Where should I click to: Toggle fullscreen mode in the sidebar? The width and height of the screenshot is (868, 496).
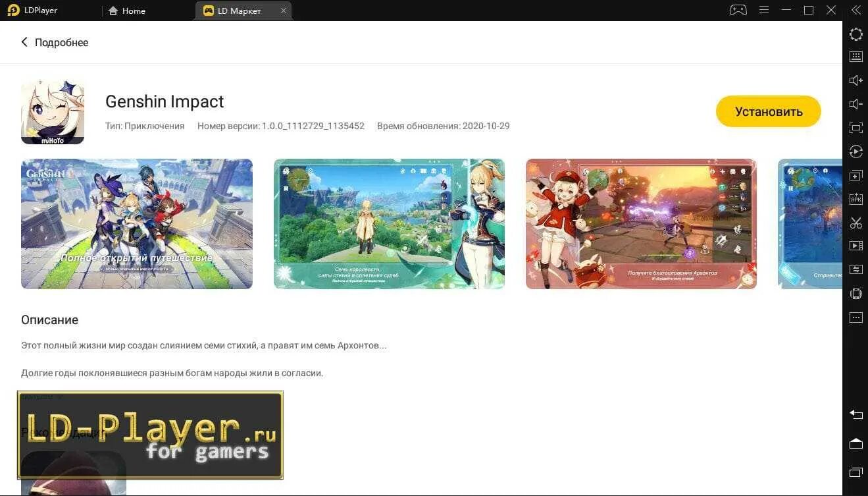click(855, 128)
